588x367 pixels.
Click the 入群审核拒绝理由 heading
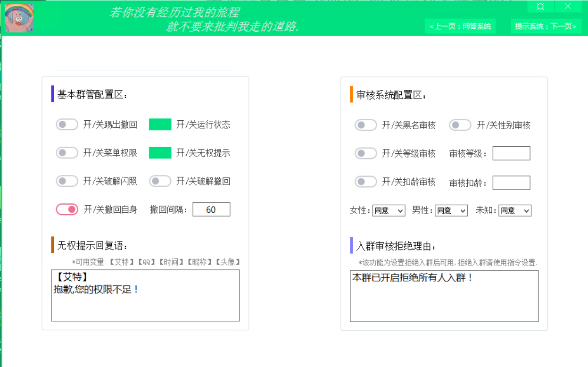396,246
